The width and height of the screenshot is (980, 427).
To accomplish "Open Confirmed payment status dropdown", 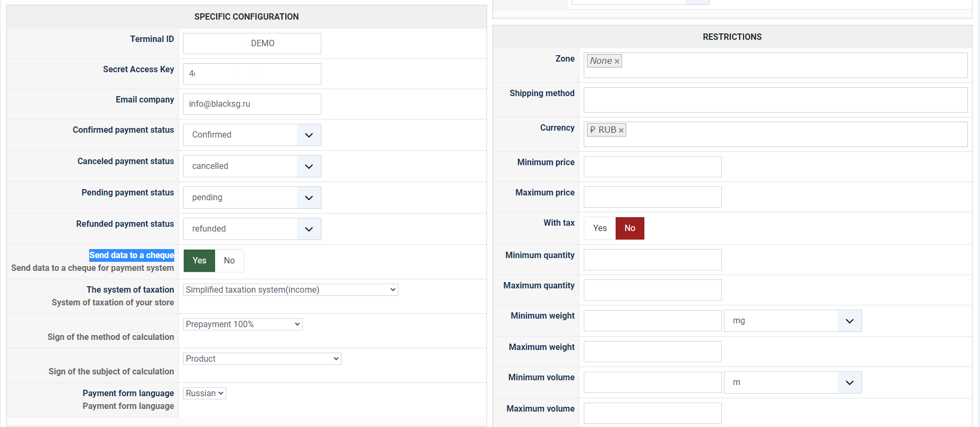I will [252, 135].
